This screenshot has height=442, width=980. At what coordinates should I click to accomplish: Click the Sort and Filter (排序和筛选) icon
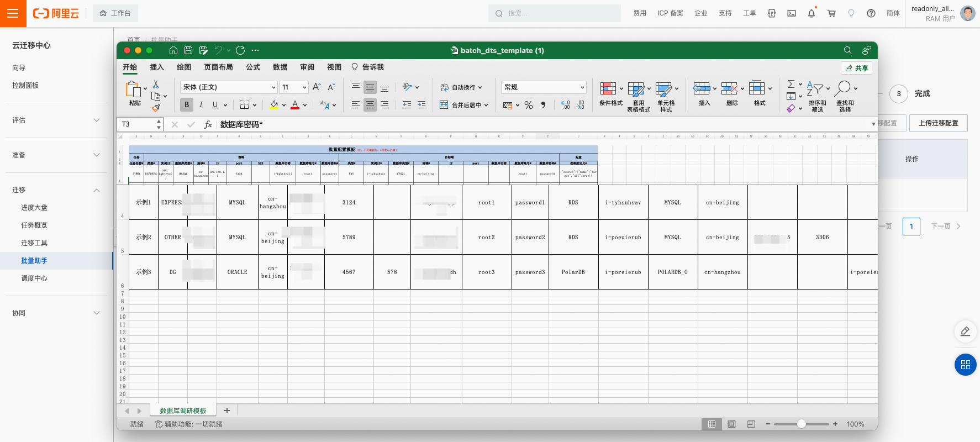[815, 88]
